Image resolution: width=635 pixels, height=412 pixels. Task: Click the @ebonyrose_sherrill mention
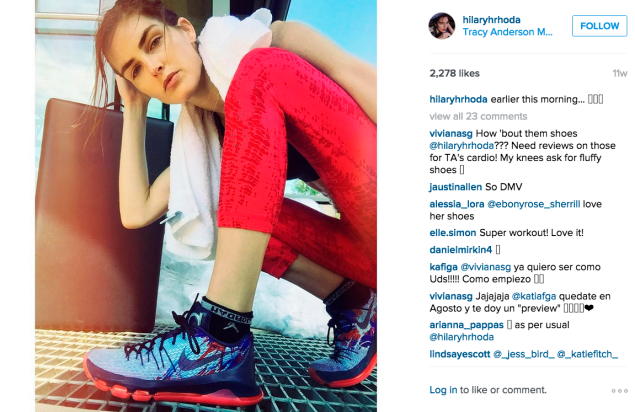pyautogui.click(x=533, y=204)
